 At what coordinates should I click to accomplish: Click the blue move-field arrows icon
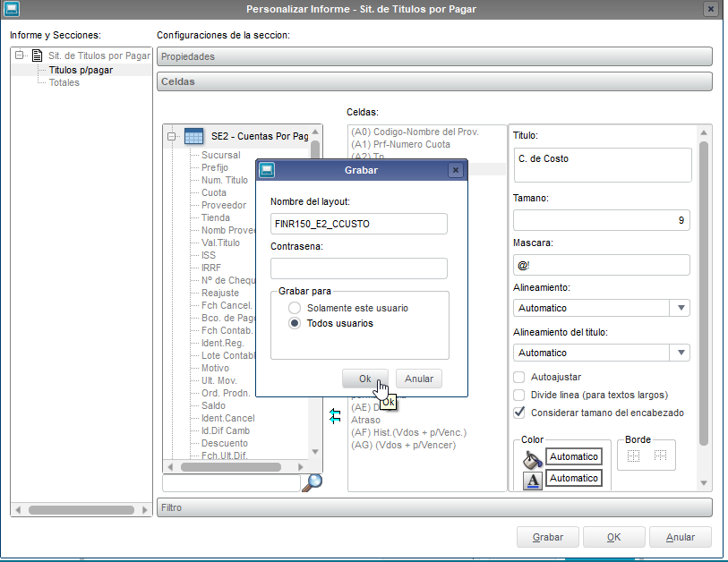point(335,416)
